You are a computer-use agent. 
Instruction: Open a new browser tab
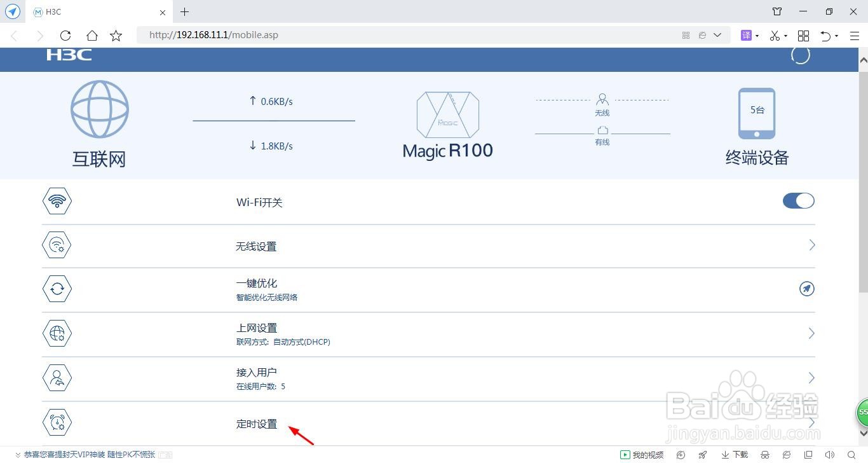click(184, 11)
